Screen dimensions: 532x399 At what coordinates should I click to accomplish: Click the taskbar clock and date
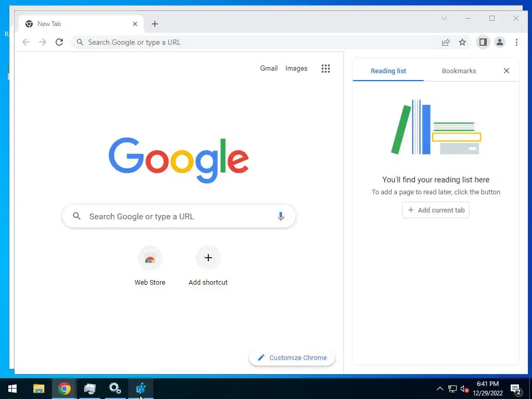(488, 389)
